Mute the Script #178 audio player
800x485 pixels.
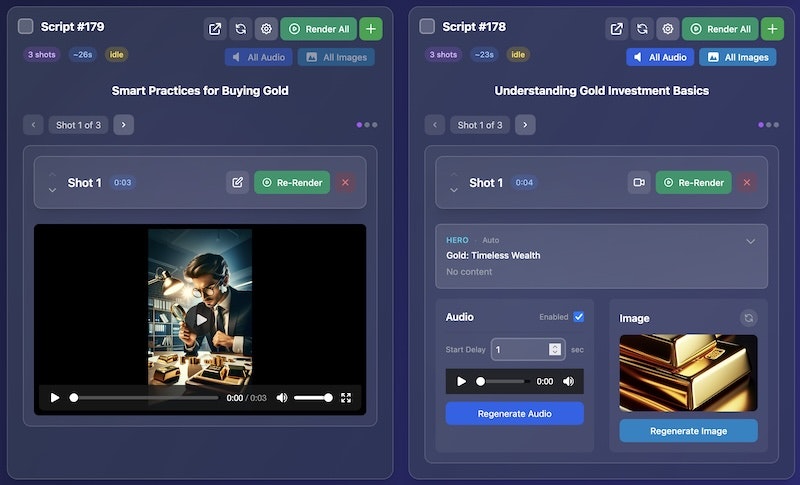coord(568,381)
